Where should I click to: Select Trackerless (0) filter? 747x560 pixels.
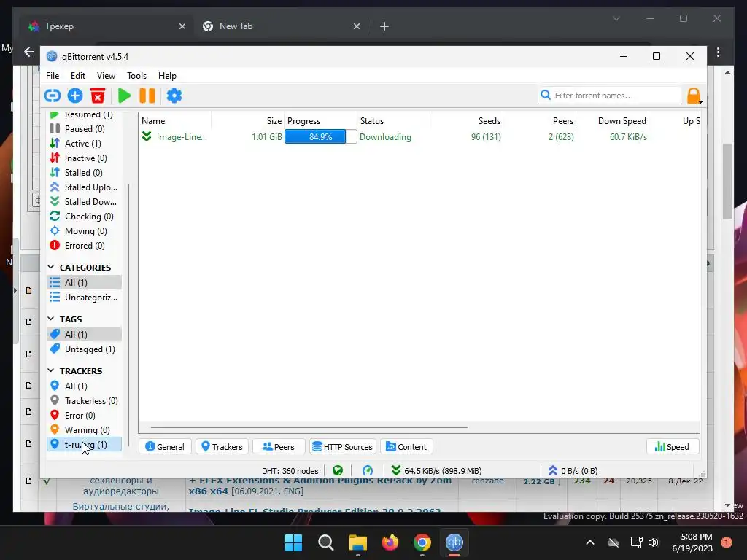click(85, 401)
